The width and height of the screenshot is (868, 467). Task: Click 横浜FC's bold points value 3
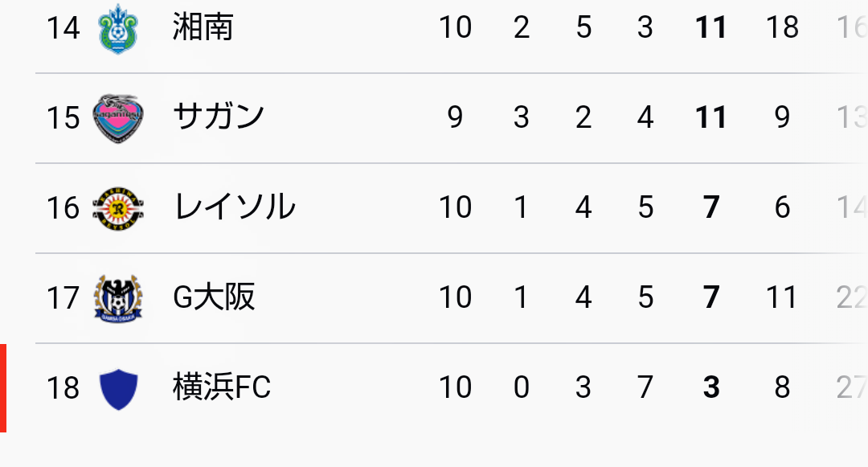(710, 387)
